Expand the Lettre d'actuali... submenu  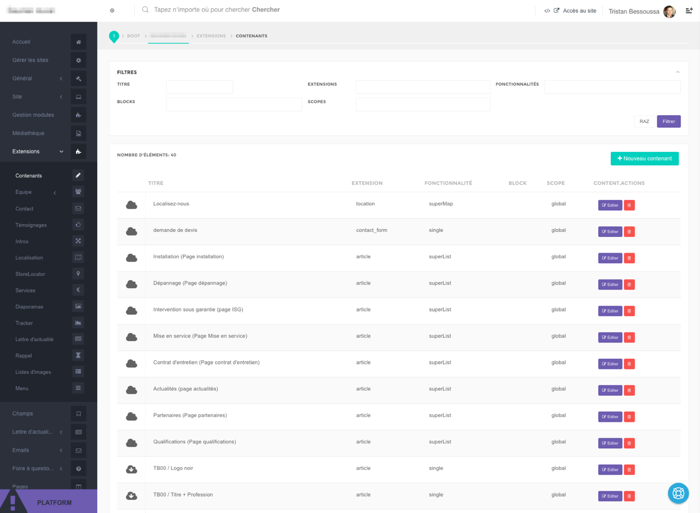[x=61, y=432]
